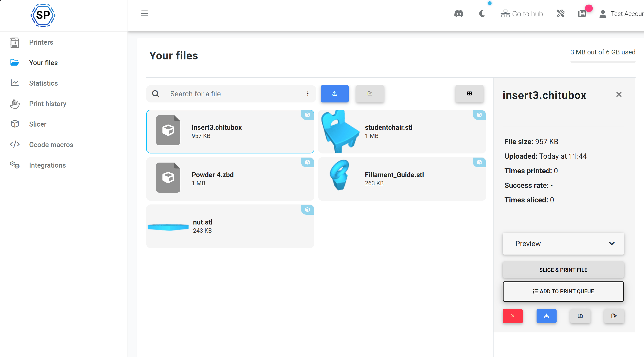Click the upload file button
Screen dimensions: 644x357
click(x=334, y=94)
